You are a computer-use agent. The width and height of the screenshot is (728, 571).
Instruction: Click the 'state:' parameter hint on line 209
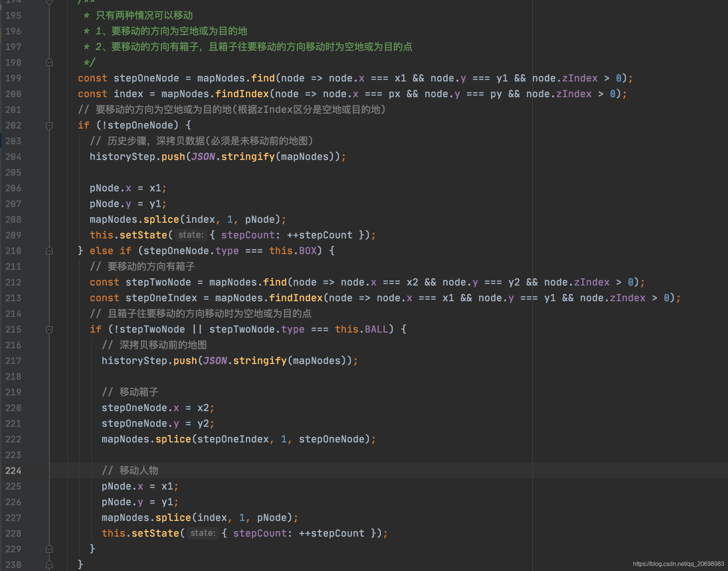(191, 235)
